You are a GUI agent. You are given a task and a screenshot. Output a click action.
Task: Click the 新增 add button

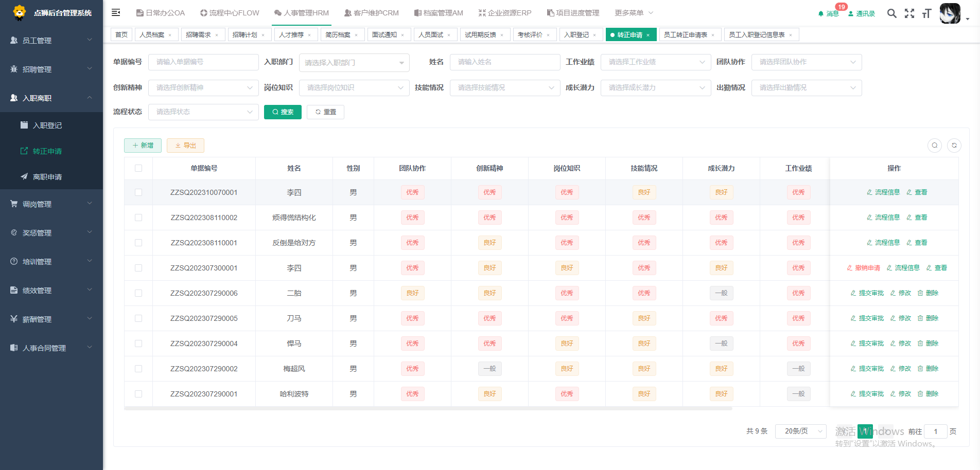click(x=143, y=146)
